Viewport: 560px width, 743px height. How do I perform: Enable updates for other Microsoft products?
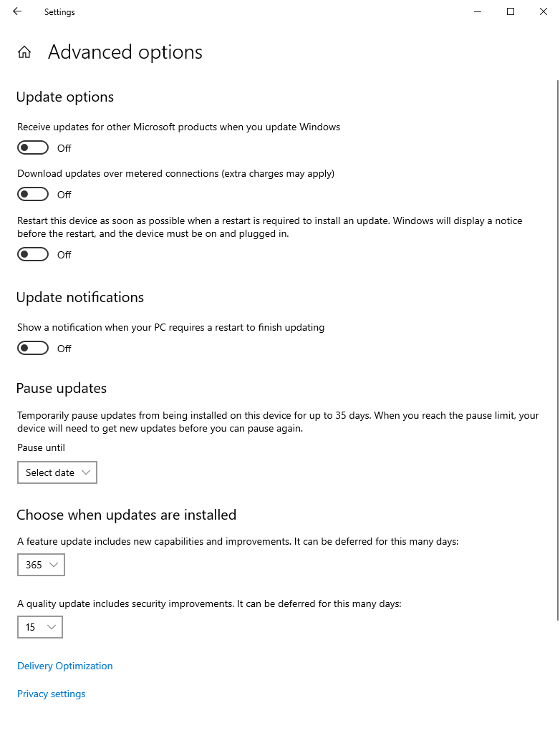tap(33, 148)
